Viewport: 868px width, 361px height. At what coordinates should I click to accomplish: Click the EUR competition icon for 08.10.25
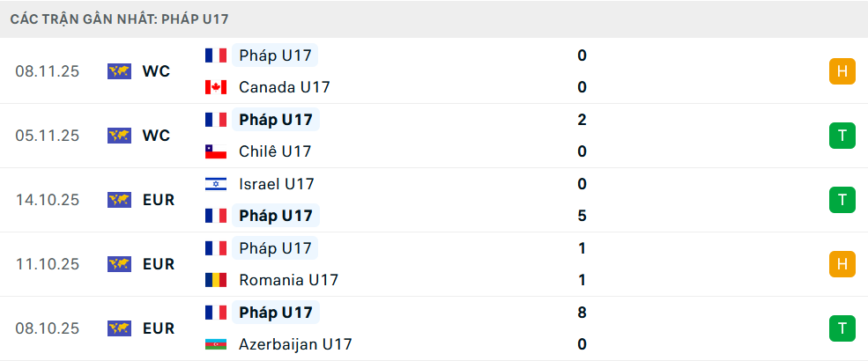[119, 328]
